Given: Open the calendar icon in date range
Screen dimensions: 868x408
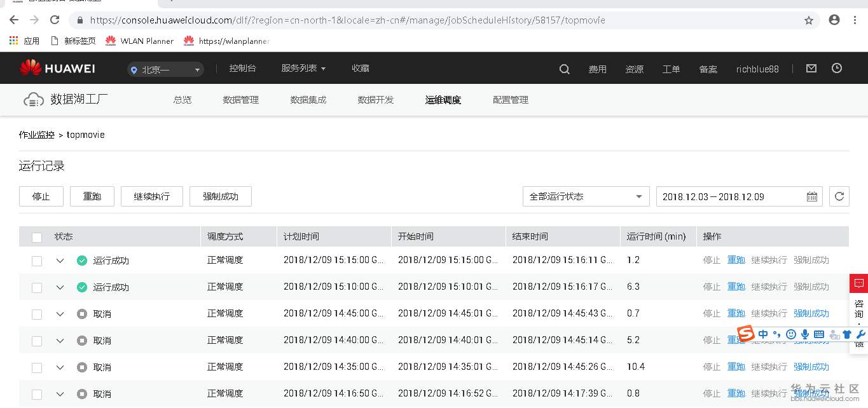Looking at the screenshot, I should 812,196.
